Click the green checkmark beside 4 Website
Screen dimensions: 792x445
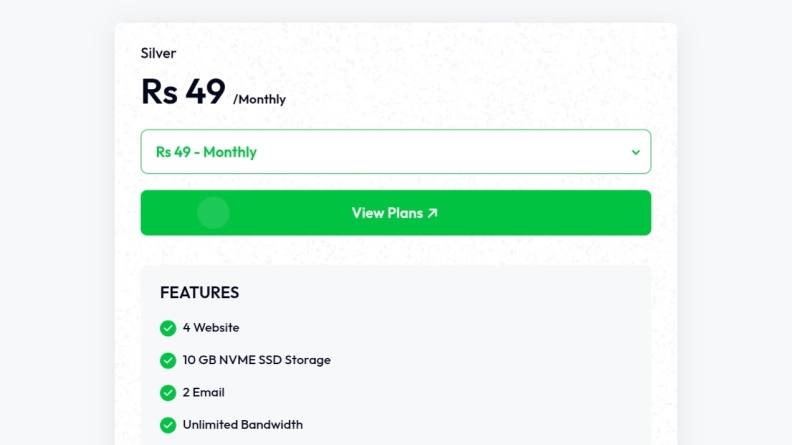point(168,328)
